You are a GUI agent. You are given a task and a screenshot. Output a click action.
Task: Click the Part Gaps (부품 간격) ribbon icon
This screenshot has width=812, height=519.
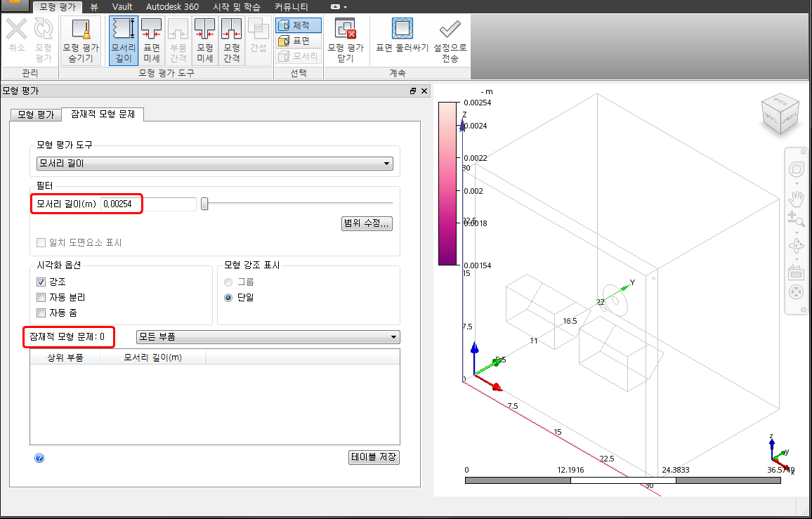point(178,41)
